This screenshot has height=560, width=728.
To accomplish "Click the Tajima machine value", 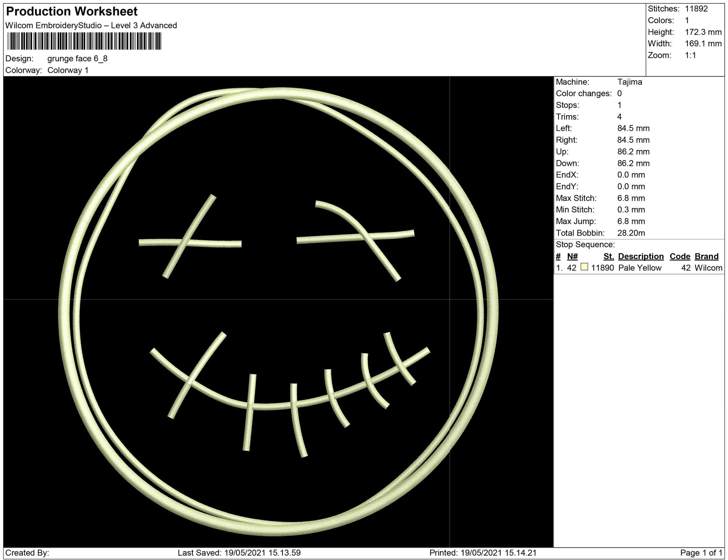I will click(x=629, y=82).
